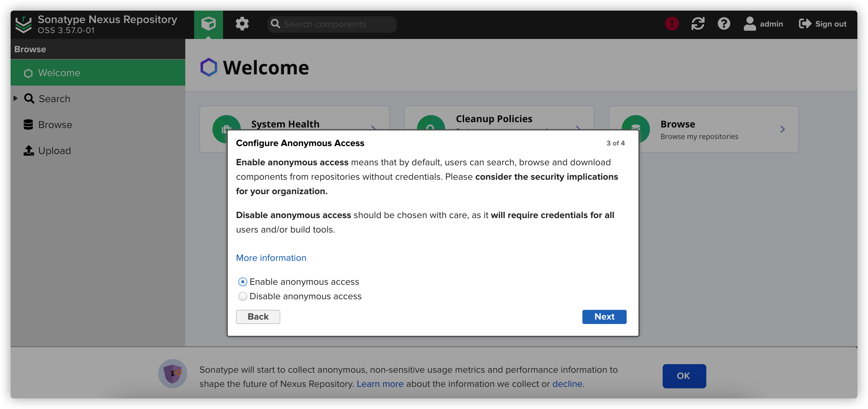Select the Browse item in sidebar
868x409 pixels.
pyautogui.click(x=55, y=125)
